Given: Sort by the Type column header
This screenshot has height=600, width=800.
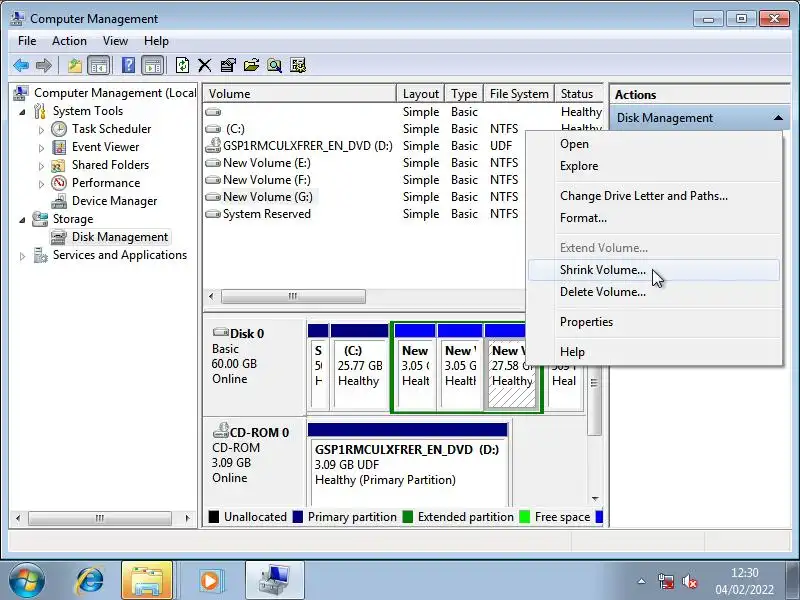Looking at the screenshot, I should pyautogui.click(x=464, y=94).
